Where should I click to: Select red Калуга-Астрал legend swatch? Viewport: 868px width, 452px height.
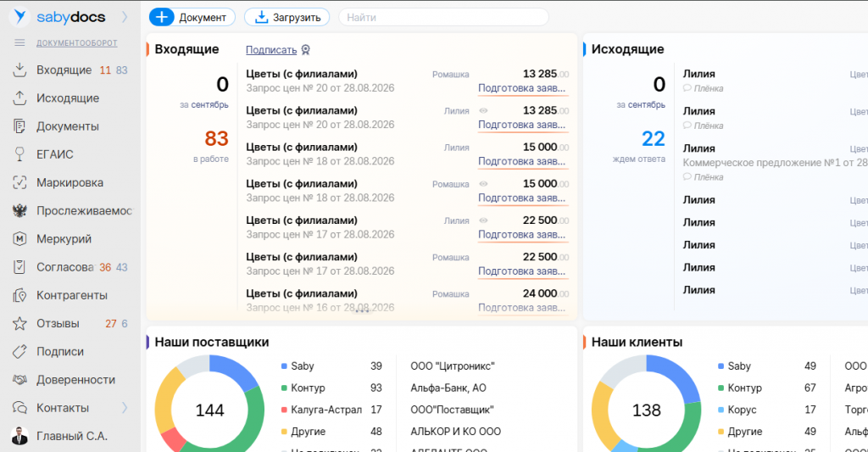click(284, 410)
